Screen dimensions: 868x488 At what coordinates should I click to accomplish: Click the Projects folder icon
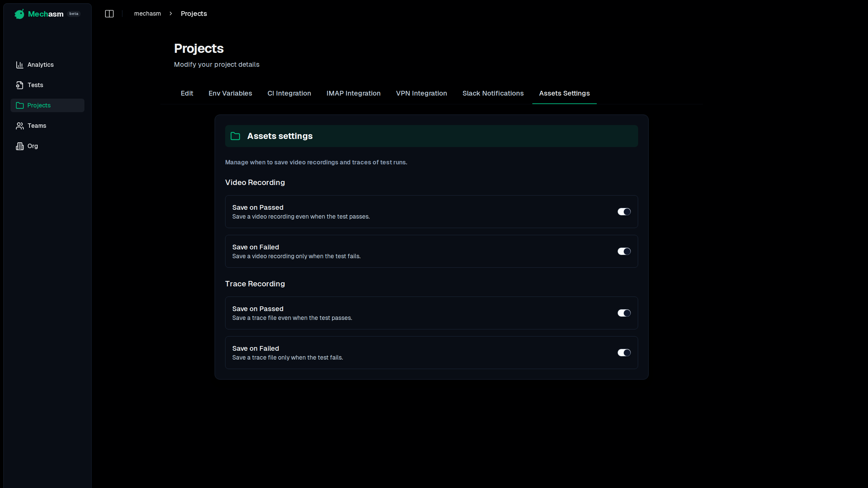pyautogui.click(x=20, y=105)
